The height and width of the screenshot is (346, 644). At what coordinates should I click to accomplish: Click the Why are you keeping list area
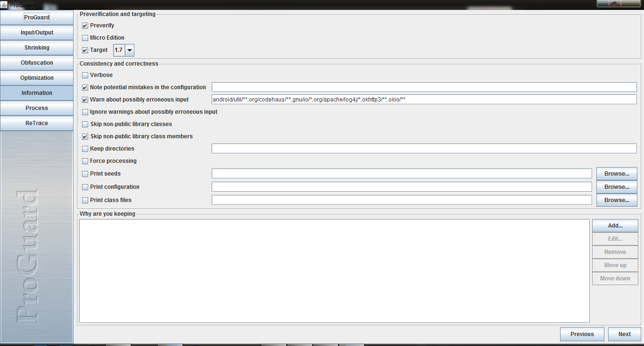(334, 271)
